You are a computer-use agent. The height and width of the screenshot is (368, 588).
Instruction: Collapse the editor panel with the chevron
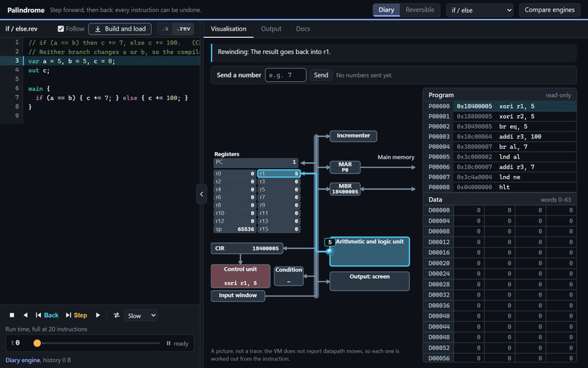click(x=201, y=194)
